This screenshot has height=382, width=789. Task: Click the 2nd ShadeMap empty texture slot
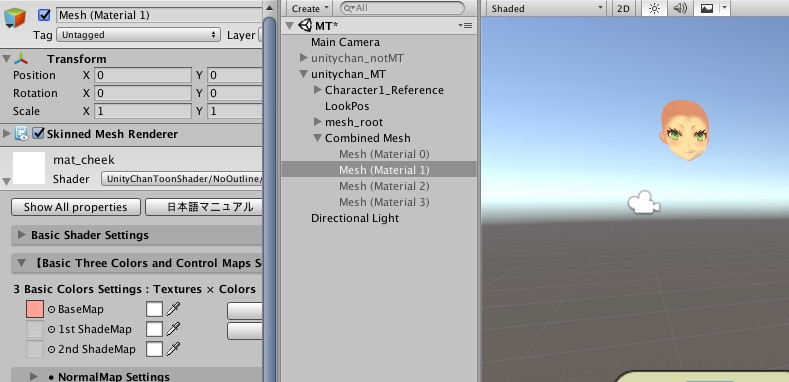(x=35, y=349)
